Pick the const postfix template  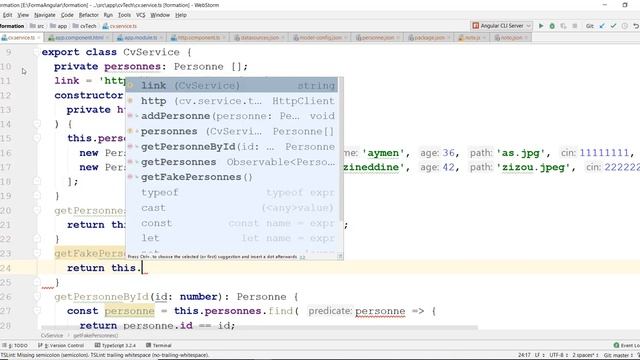pos(232,223)
